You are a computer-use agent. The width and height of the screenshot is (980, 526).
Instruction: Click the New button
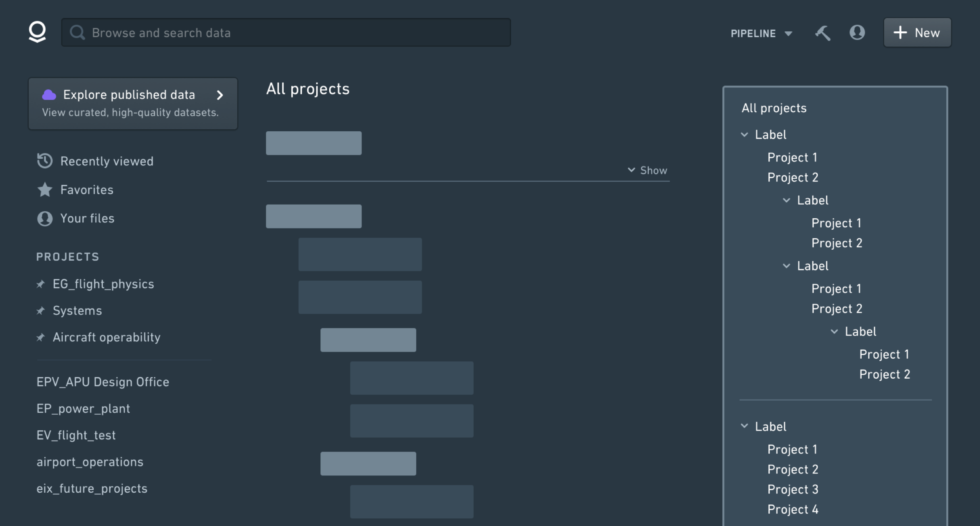tap(917, 33)
